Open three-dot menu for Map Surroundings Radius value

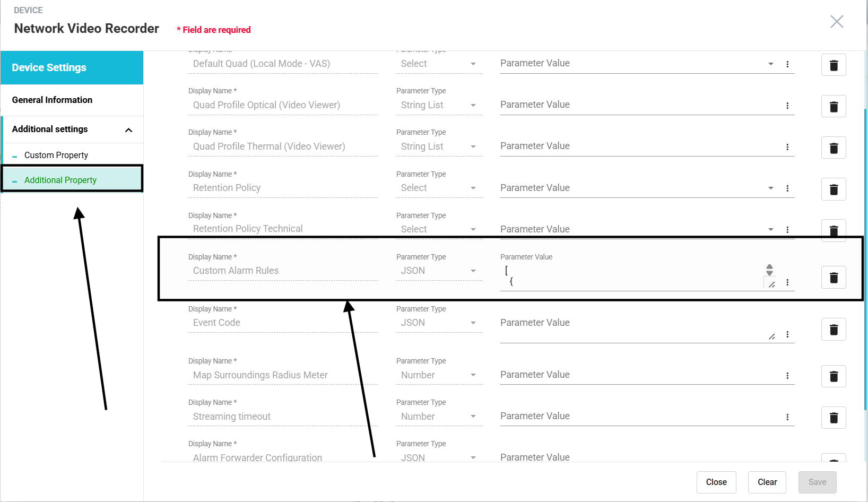(787, 376)
